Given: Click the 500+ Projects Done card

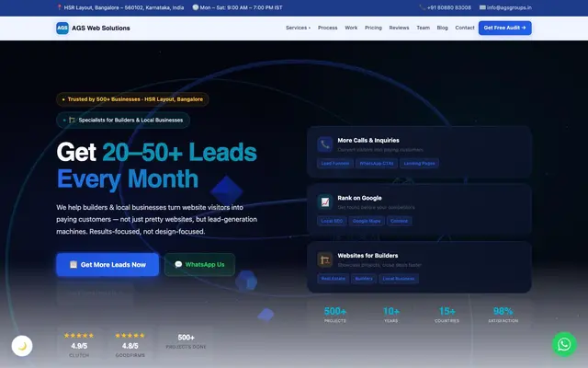Looking at the screenshot, I should click(186, 341).
